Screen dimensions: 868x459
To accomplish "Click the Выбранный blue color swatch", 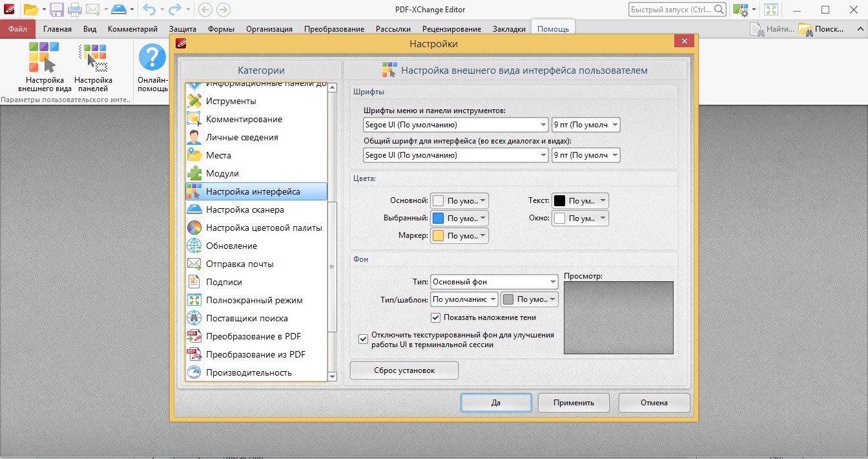I will 439,219.
